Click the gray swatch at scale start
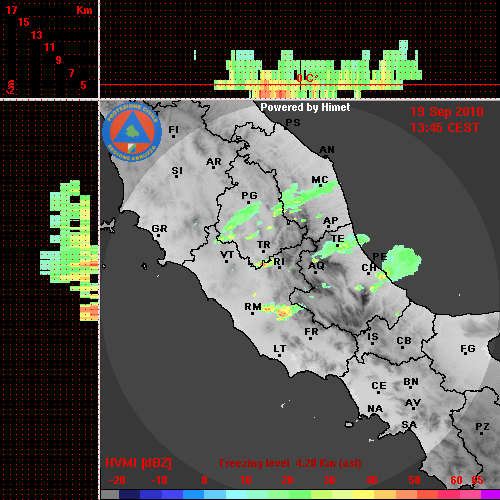 110,495
